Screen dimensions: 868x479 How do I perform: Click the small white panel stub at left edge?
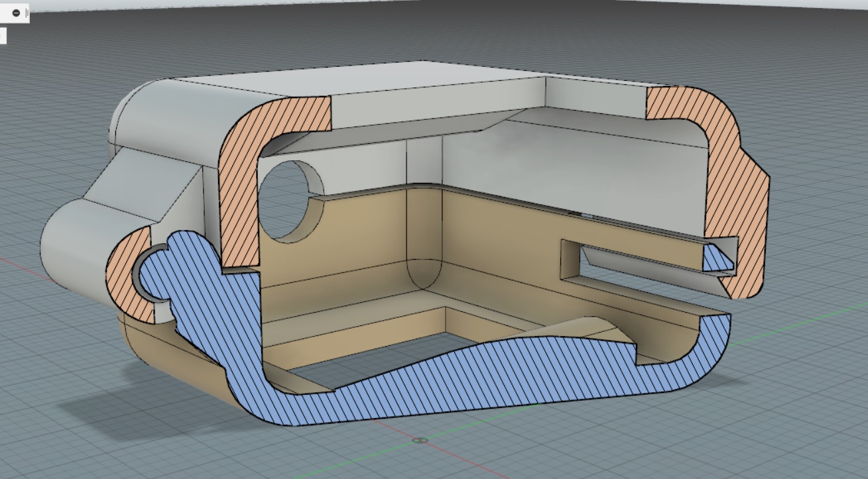pos(3,36)
